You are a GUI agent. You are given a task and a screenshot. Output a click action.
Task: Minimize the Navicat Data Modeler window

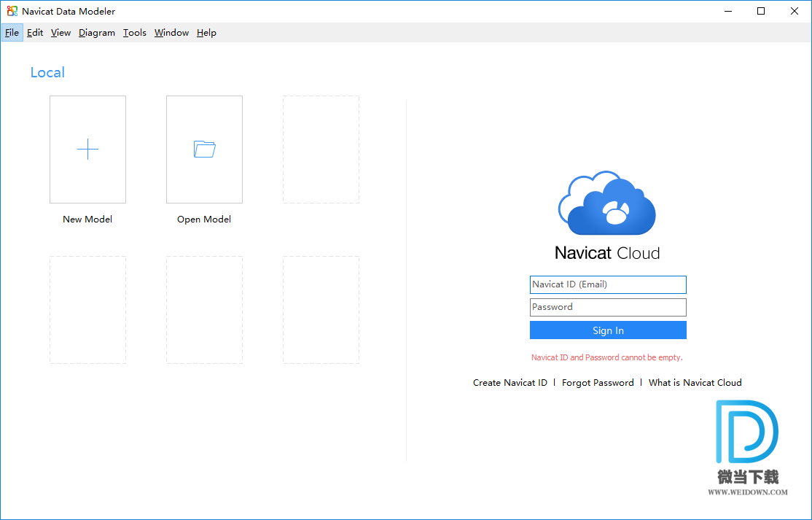coord(727,11)
